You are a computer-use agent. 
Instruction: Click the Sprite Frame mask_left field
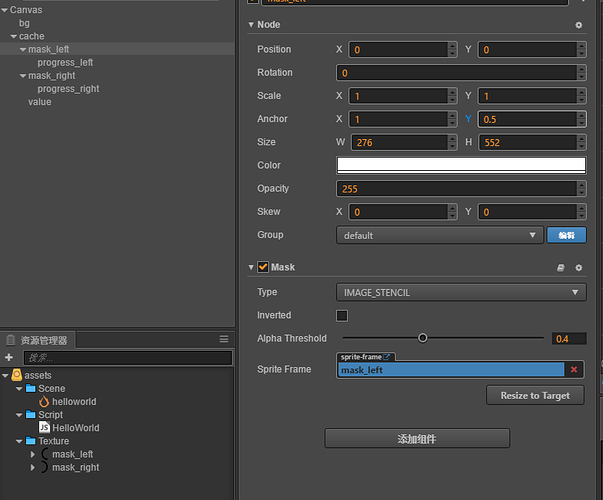(451, 370)
